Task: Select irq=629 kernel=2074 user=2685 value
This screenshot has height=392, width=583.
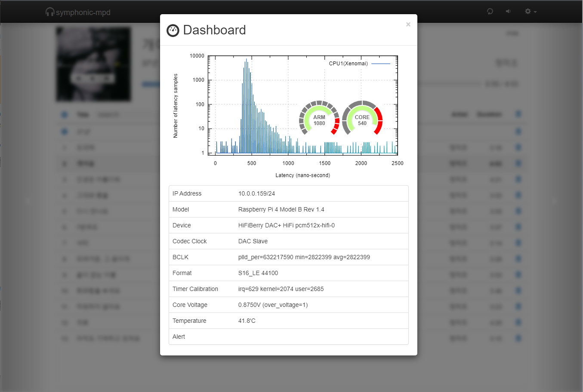Action: click(281, 289)
